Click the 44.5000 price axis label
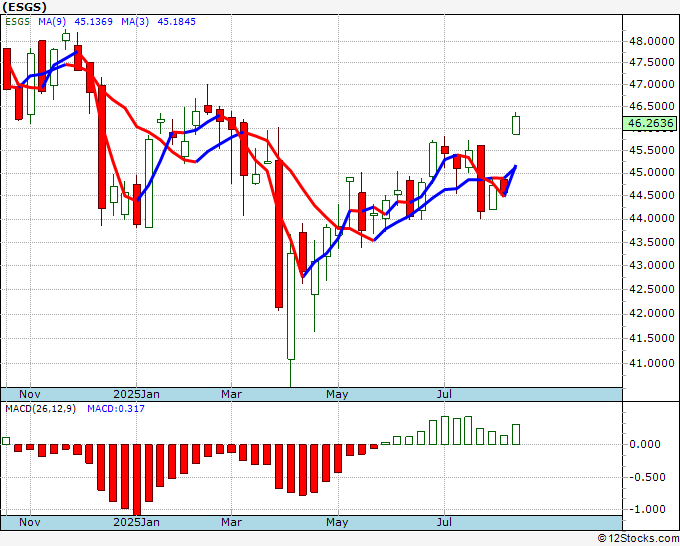 tap(651, 196)
